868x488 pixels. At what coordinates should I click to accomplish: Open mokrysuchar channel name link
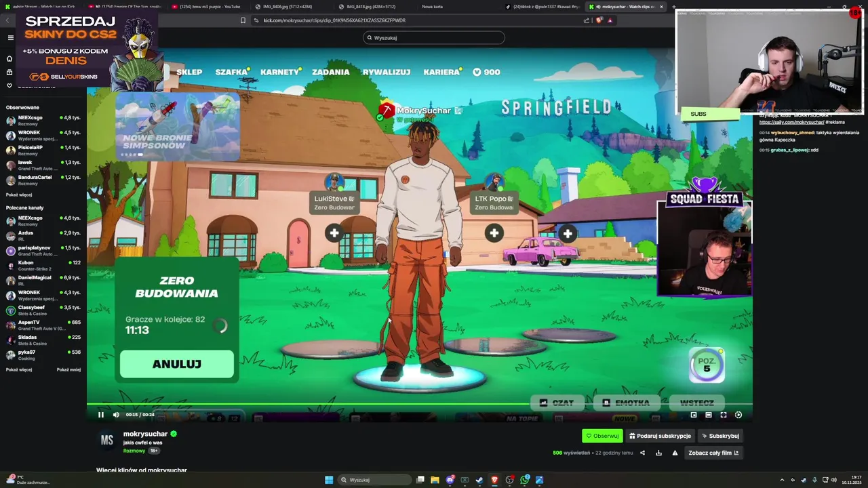145,434
